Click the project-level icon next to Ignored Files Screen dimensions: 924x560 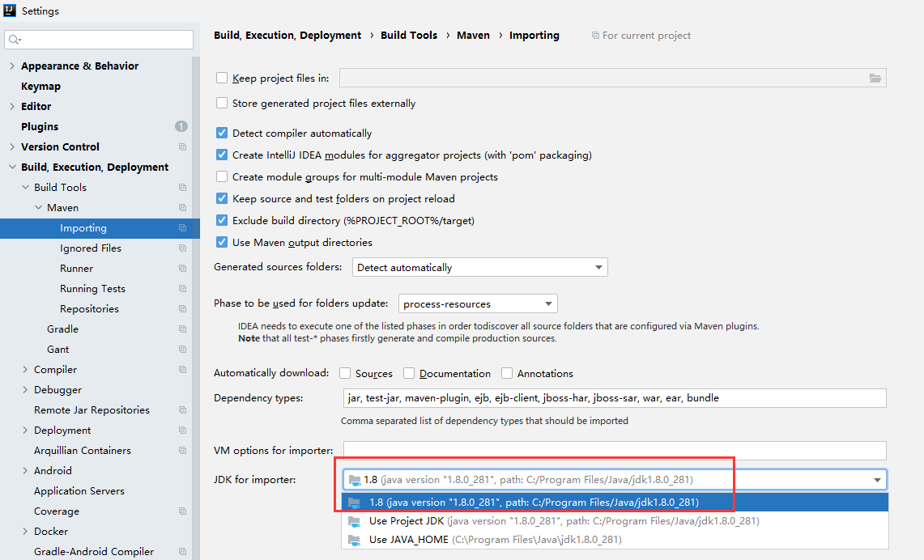tap(183, 248)
